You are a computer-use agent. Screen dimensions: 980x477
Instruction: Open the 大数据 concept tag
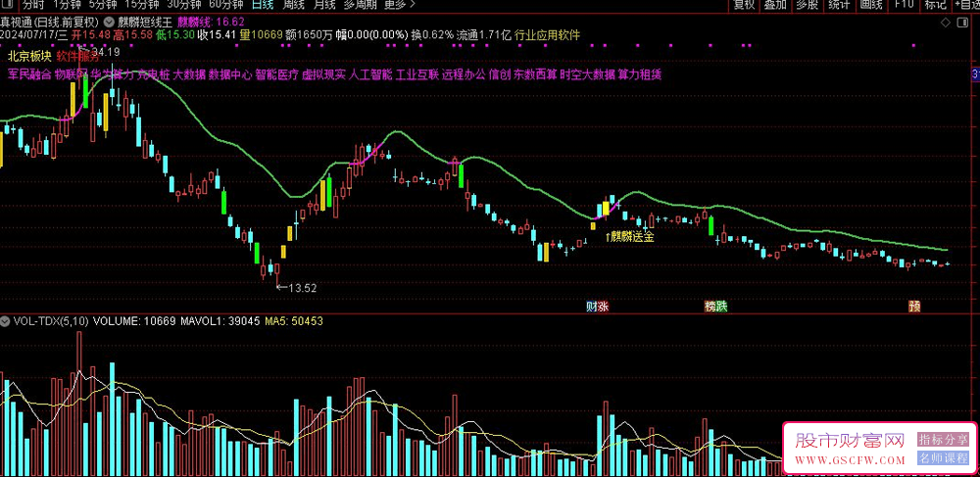point(189,74)
